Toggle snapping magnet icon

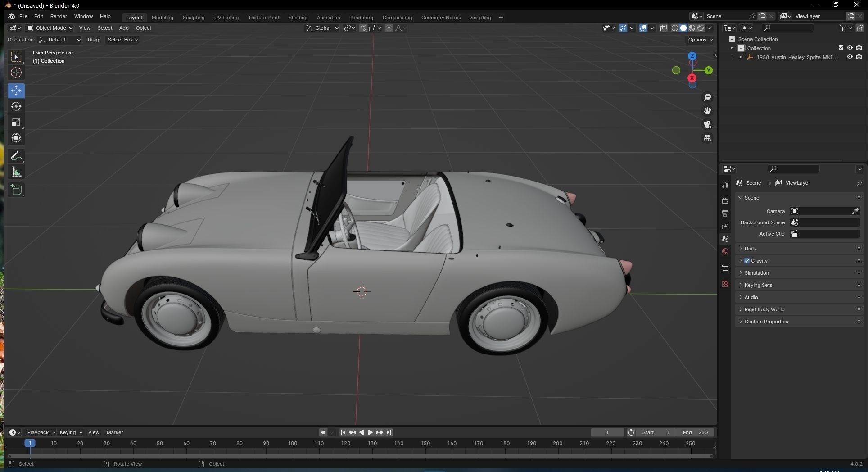pyautogui.click(x=363, y=28)
